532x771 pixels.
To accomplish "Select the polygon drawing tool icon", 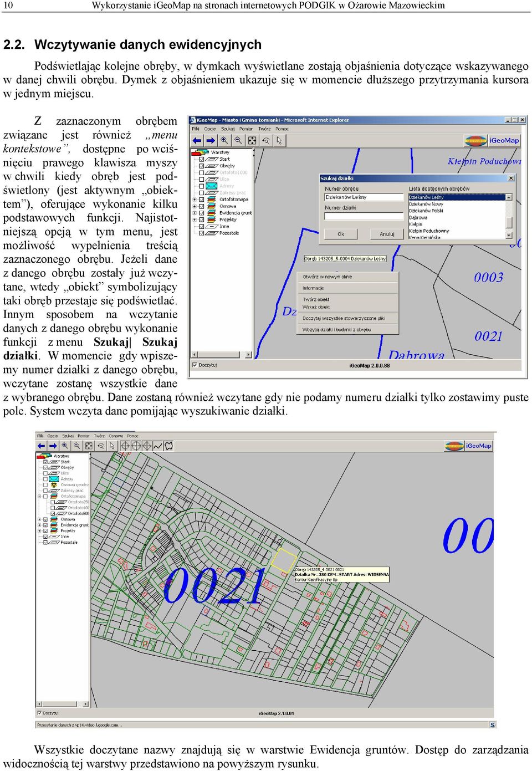I will click(168, 446).
